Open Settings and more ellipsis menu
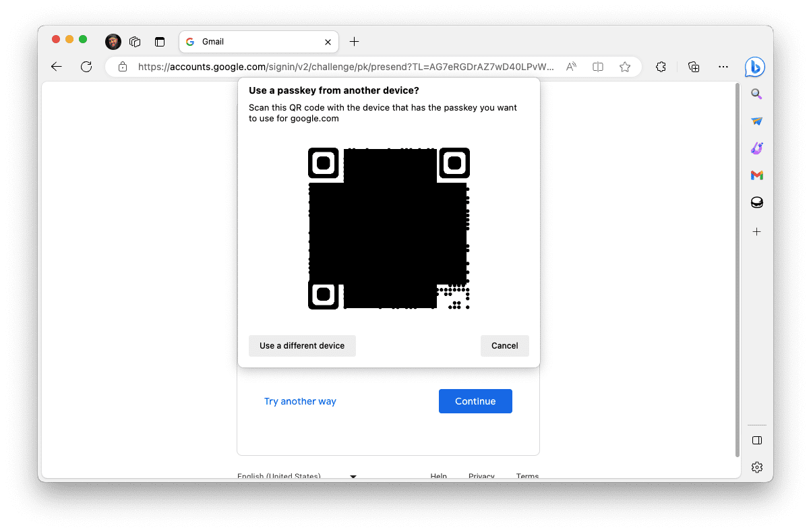 coord(723,67)
